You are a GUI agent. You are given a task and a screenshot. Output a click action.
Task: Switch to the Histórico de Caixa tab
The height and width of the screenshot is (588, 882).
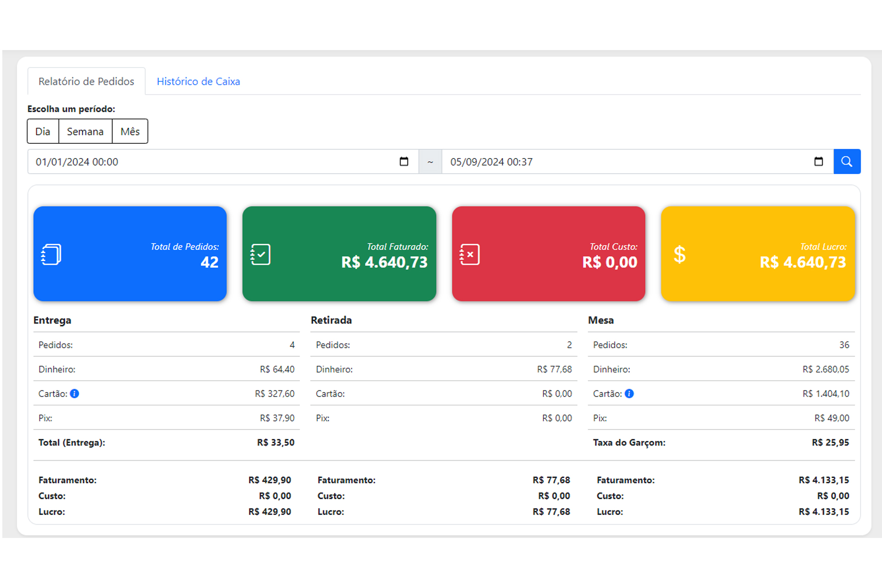198,81
